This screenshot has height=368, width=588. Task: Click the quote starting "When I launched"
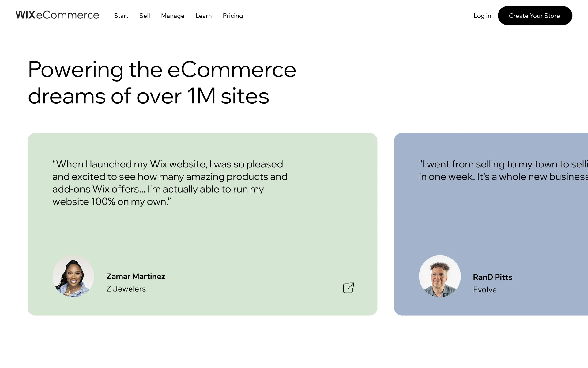point(170,183)
